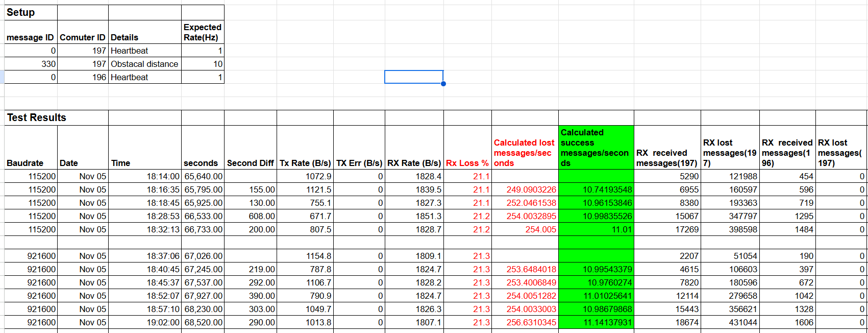This screenshot has width=868, height=333.
Task: Click the blue fill handle dot
Action: pyautogui.click(x=443, y=84)
